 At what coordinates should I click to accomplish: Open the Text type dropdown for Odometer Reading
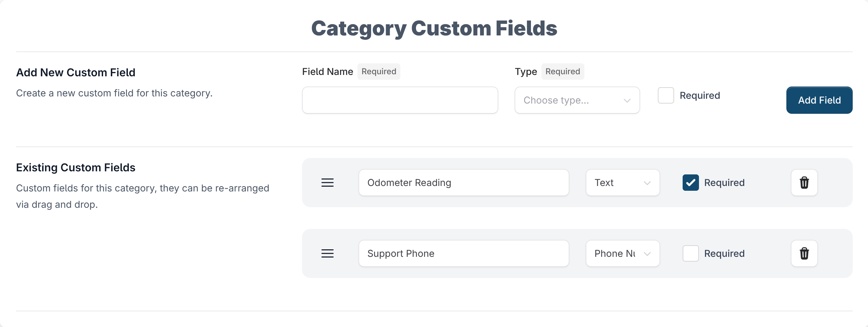tap(623, 183)
